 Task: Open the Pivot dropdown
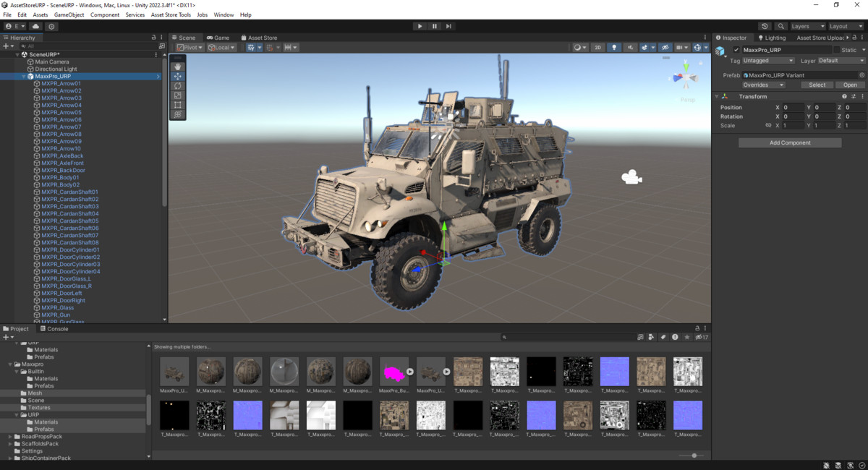pos(190,48)
